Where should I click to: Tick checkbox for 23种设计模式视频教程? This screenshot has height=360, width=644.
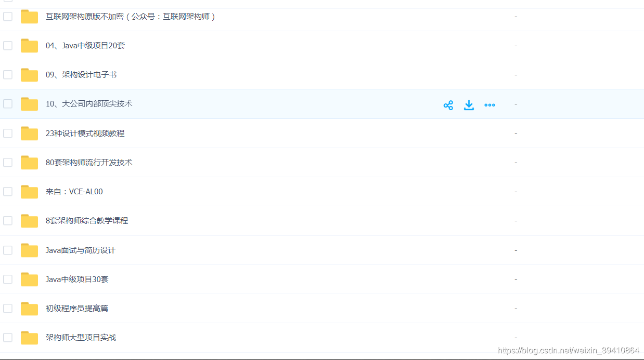8,134
